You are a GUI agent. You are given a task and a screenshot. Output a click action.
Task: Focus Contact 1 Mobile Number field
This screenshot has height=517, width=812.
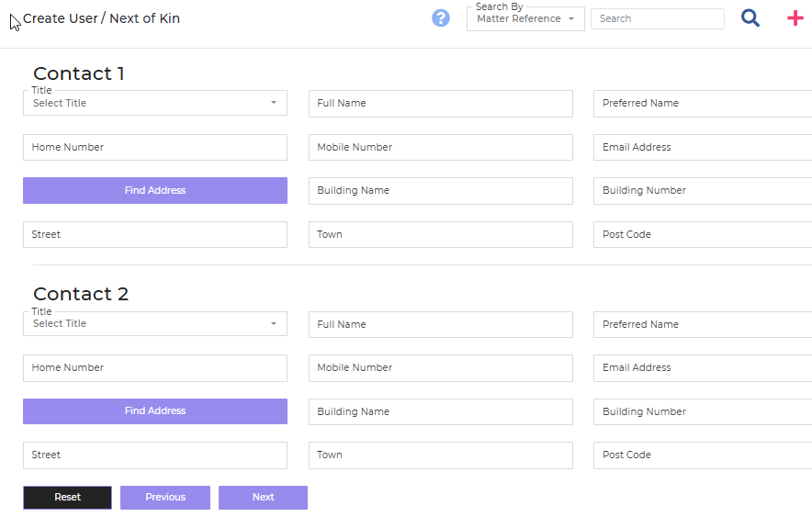click(441, 148)
